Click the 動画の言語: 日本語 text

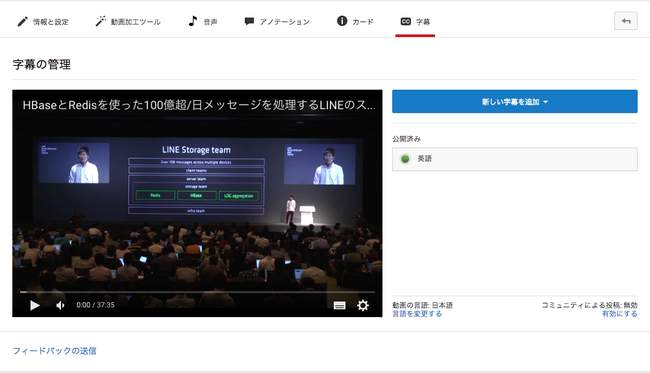click(422, 305)
